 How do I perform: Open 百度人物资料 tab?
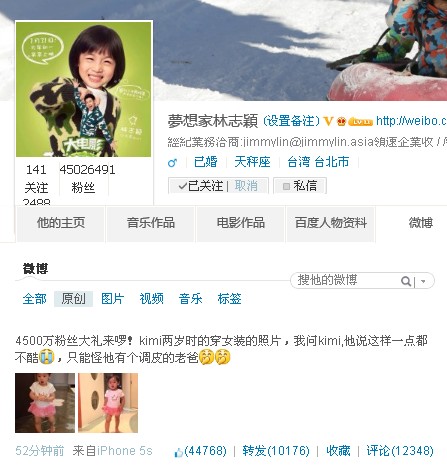tap(331, 223)
